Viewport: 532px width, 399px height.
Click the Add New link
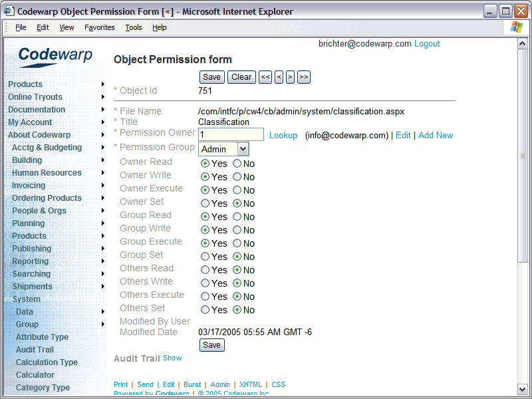coord(436,136)
